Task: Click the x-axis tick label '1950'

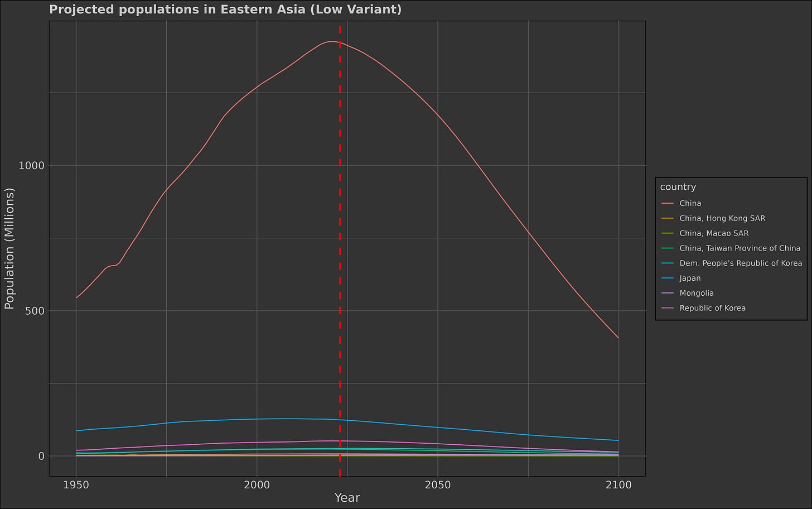Action: pyautogui.click(x=76, y=484)
